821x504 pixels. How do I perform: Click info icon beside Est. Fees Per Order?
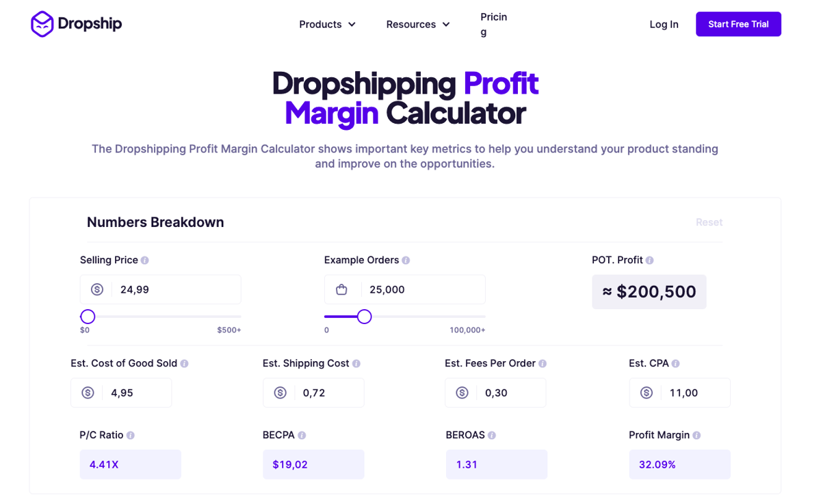[543, 364]
